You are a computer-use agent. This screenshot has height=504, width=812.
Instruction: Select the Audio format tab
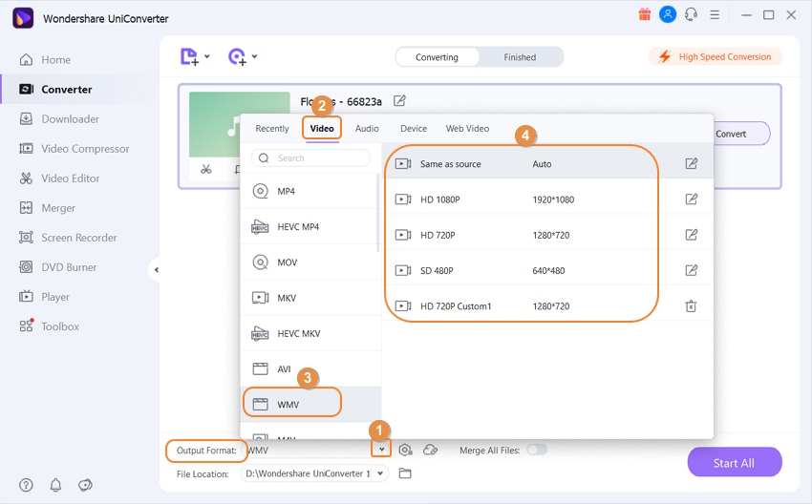coord(367,128)
